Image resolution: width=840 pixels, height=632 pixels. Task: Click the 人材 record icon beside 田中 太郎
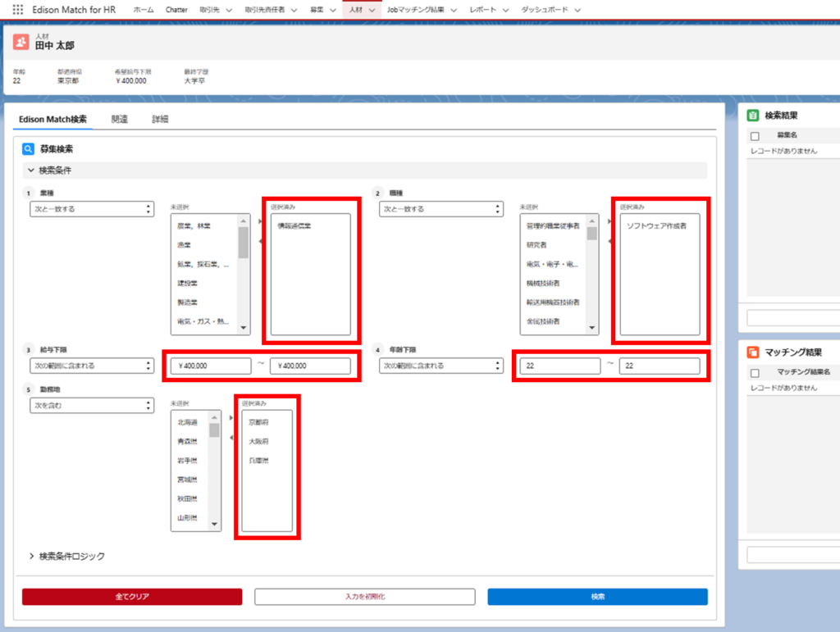[21, 42]
